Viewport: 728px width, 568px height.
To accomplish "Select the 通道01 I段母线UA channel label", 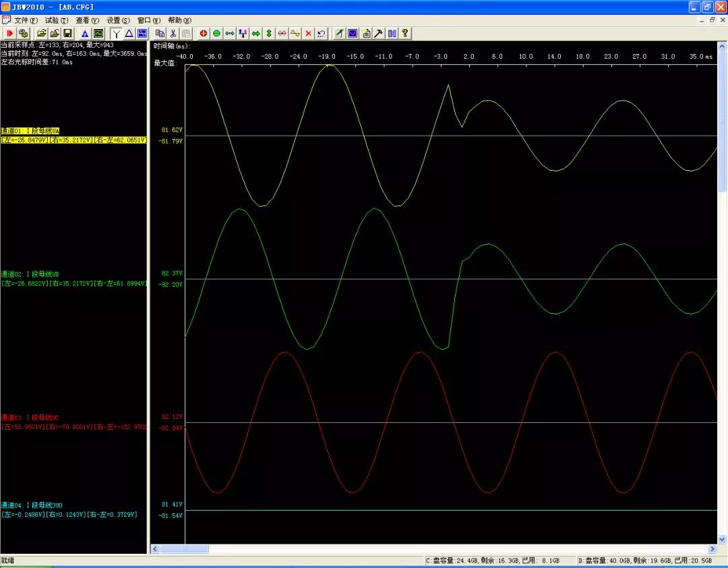I will tap(30, 131).
